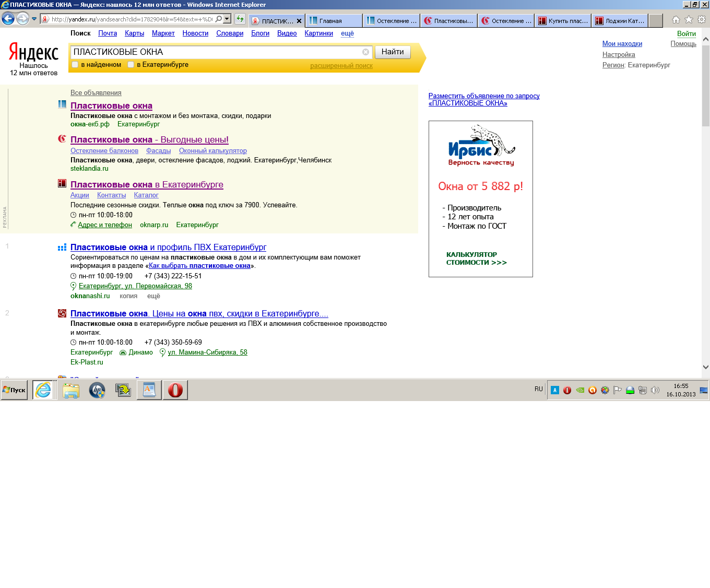Open Все объявления link
This screenshot has height=588, width=710.
coord(96,93)
